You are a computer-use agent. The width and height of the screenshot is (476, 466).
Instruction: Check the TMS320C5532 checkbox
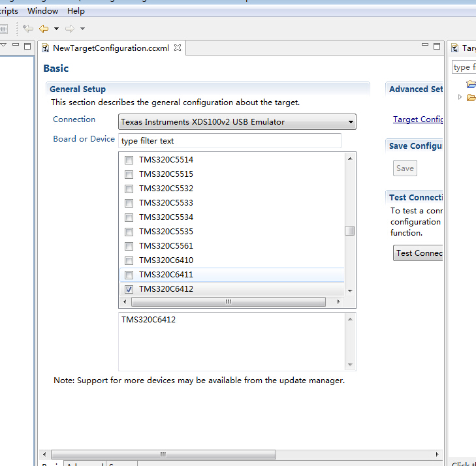click(129, 189)
